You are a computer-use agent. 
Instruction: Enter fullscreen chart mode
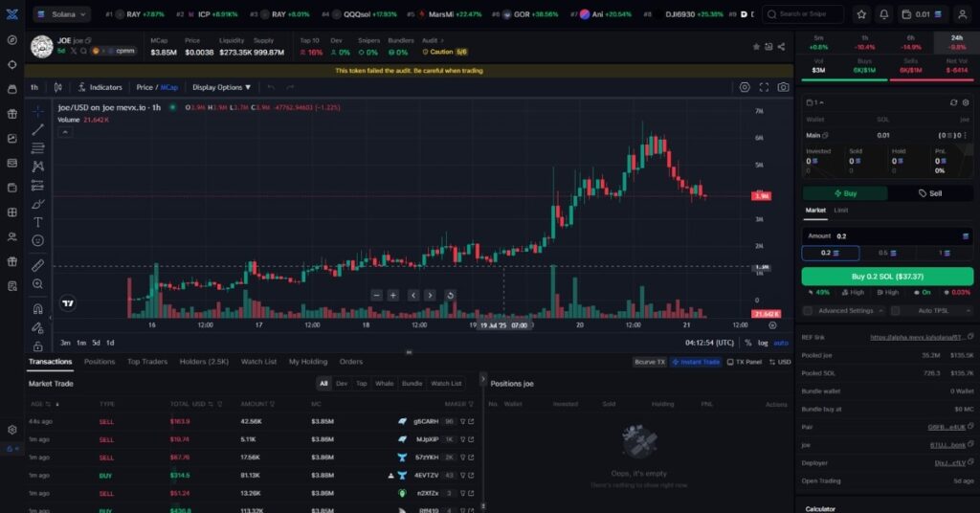(x=764, y=87)
